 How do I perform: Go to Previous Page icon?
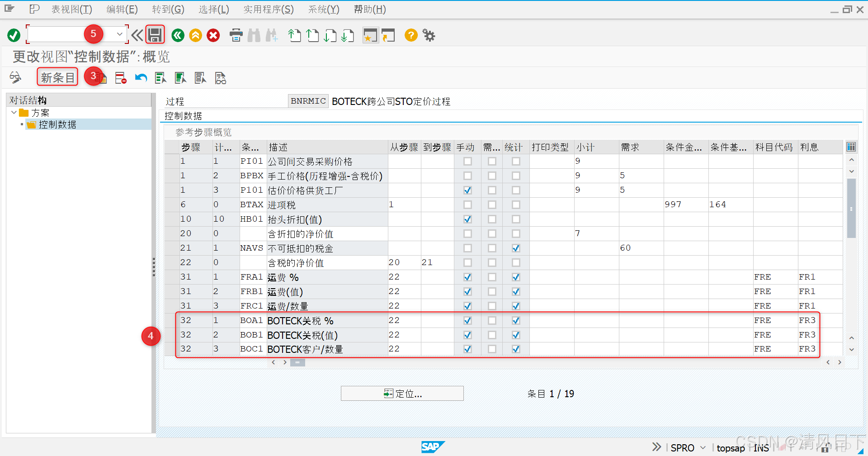pos(312,35)
